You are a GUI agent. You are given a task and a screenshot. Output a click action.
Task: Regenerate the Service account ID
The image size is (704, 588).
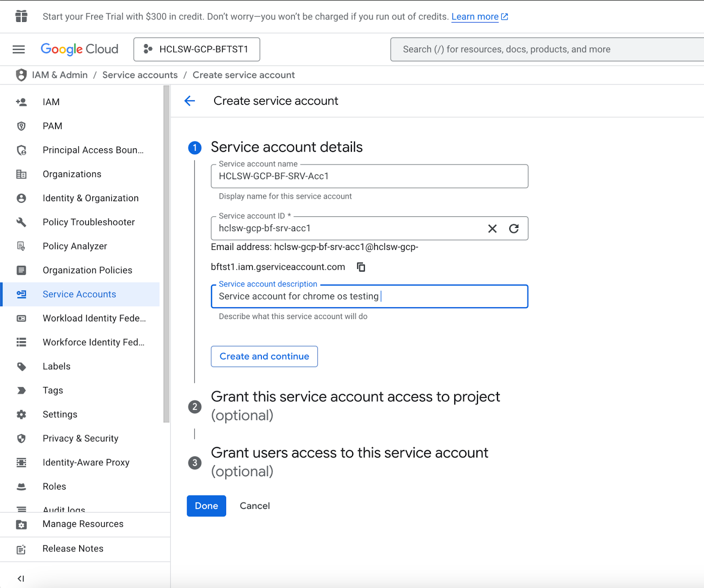[513, 228]
